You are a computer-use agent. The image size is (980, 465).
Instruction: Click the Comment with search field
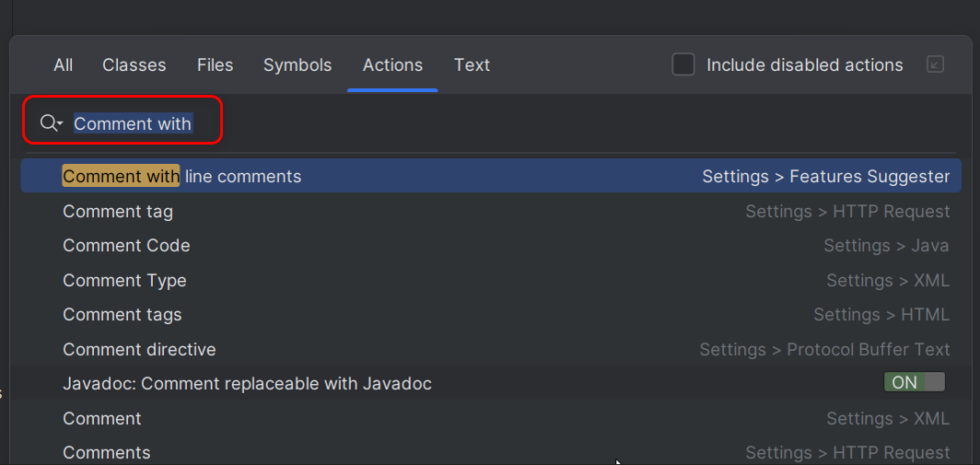click(122, 123)
